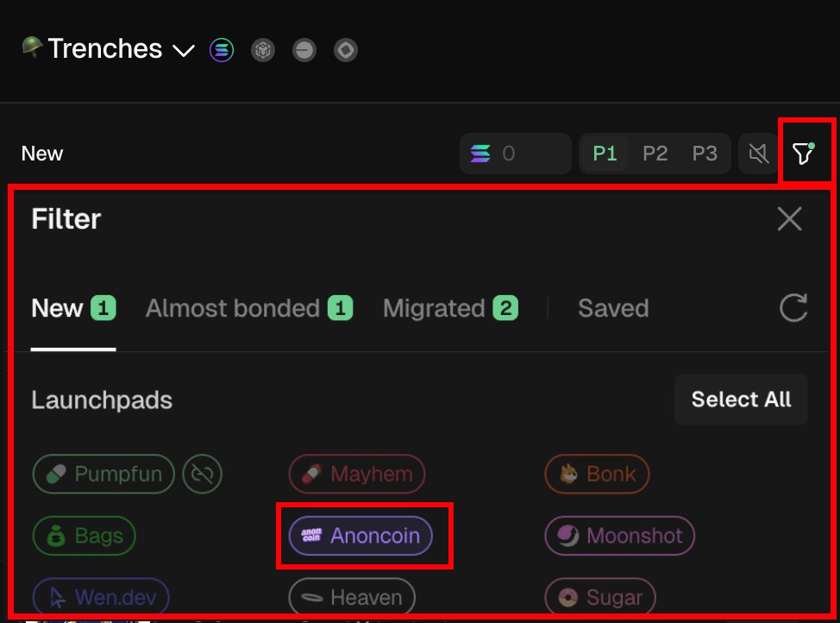Reset filters with the refresh icon
Image resolution: width=840 pixels, height=623 pixels.
tap(793, 308)
